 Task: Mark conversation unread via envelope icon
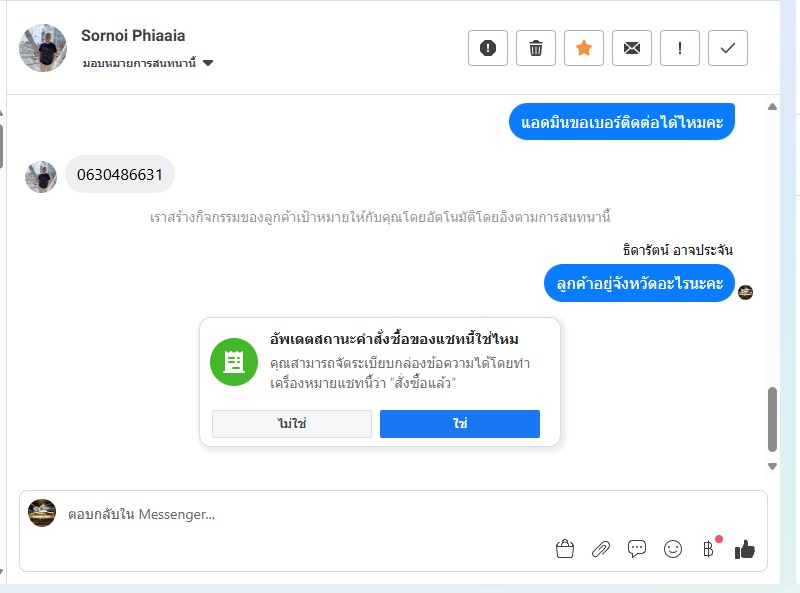point(632,48)
